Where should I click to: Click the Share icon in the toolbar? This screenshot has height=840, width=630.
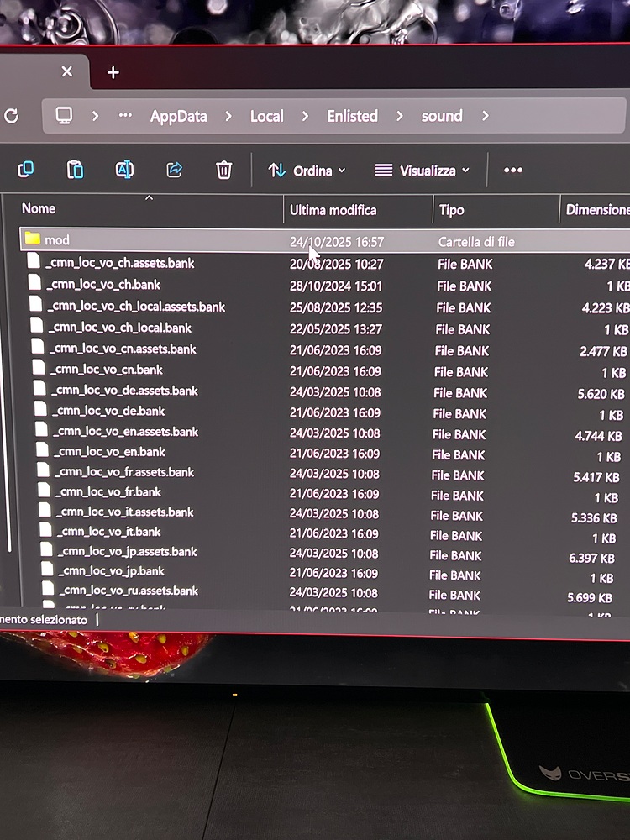(x=175, y=170)
